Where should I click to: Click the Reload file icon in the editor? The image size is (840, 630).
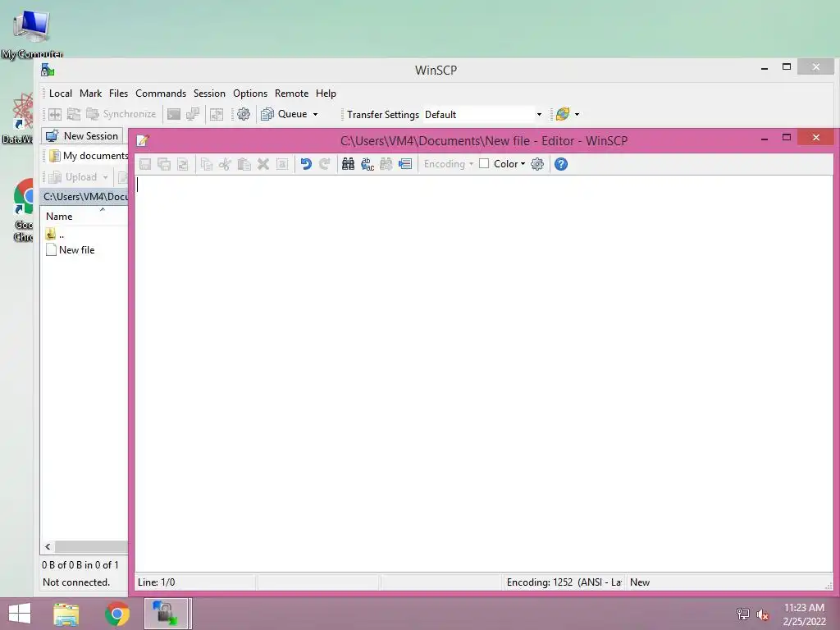183,164
